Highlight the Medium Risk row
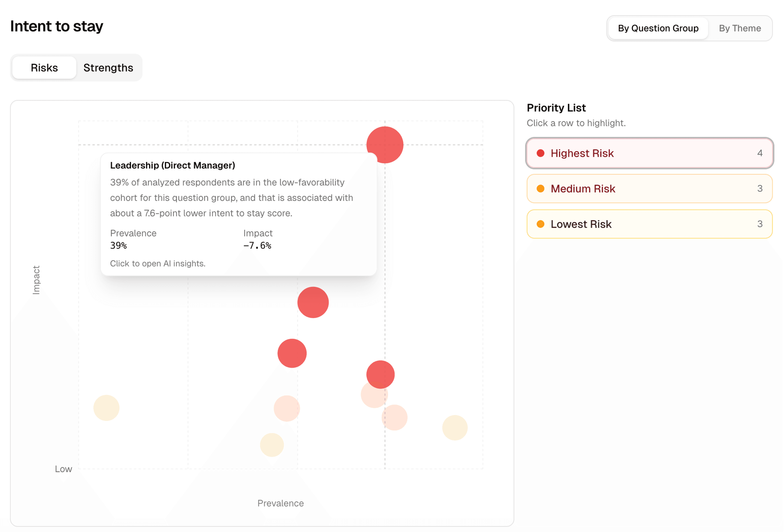This screenshot has height=532, width=784. (649, 189)
